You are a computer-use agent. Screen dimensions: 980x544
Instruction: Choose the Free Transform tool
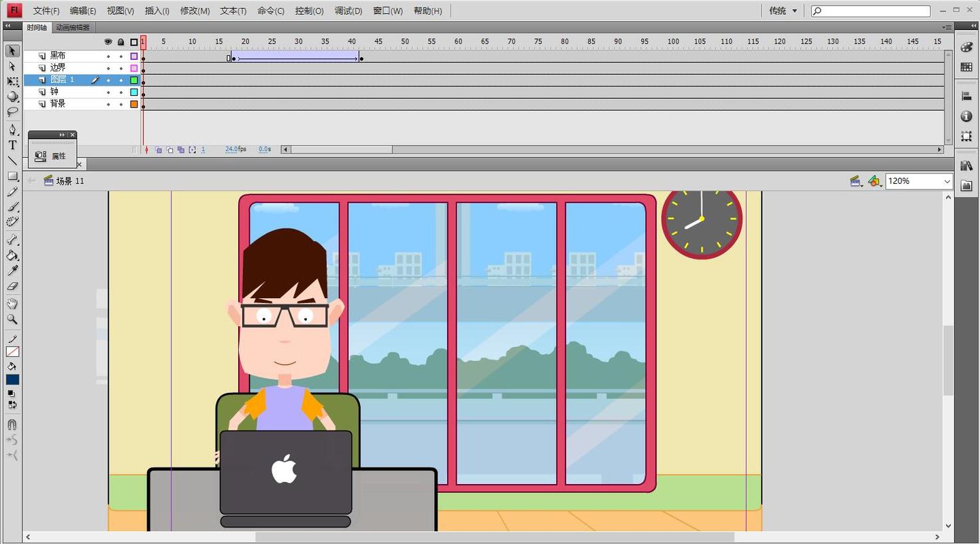tap(12, 81)
